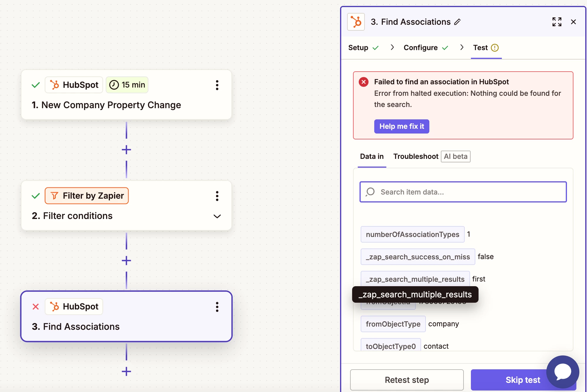Focus the Search item data field
The height and width of the screenshot is (392, 587).
tap(463, 192)
